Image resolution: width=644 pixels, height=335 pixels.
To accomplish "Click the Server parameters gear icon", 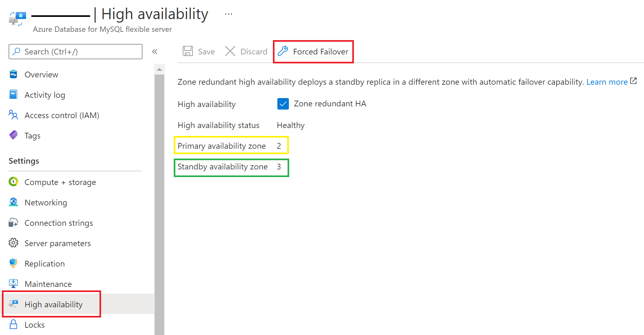I will click(13, 243).
